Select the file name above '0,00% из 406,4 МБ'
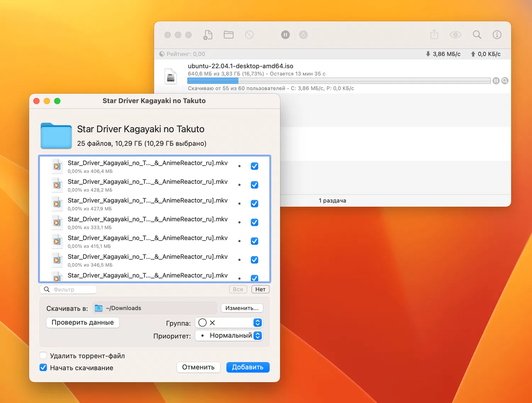Screen dimensions: 532x403 pyautogui.click(x=148, y=163)
